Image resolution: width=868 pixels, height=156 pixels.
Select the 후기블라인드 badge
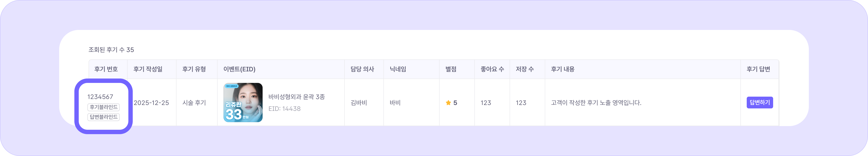click(103, 107)
